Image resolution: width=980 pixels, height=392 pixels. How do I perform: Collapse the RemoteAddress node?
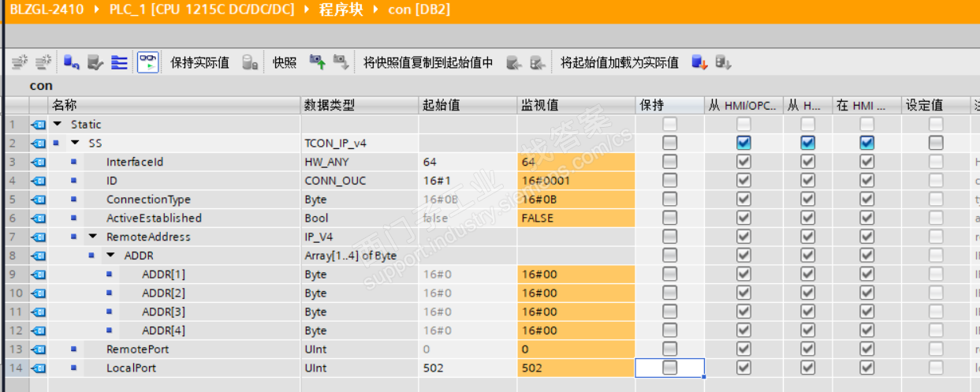(x=93, y=237)
